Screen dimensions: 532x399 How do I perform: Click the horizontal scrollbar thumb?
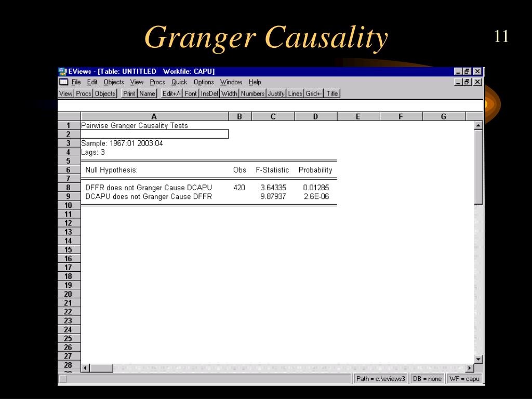pos(101,368)
